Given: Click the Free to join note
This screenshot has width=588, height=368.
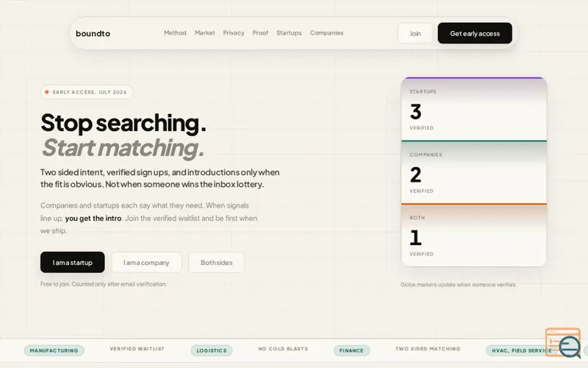Looking at the screenshot, I should pyautogui.click(x=104, y=284).
